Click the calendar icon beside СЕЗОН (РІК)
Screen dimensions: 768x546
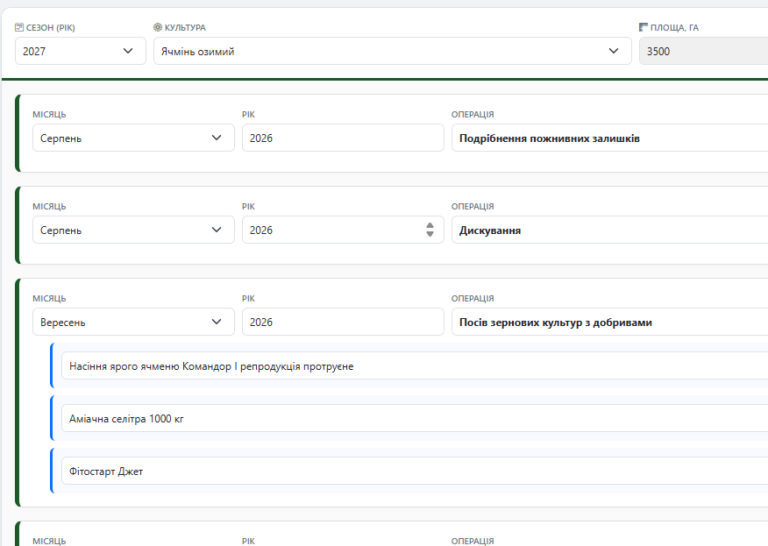[x=19, y=28]
